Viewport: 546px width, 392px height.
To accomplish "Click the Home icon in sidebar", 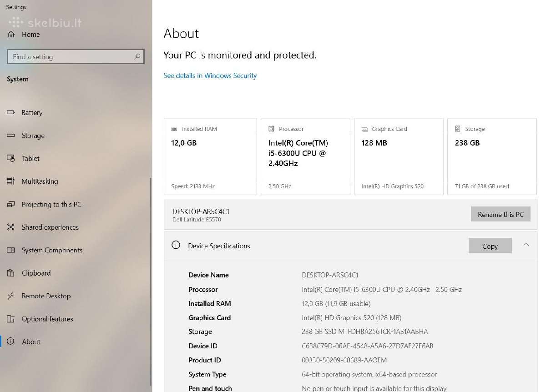I will pos(11,35).
